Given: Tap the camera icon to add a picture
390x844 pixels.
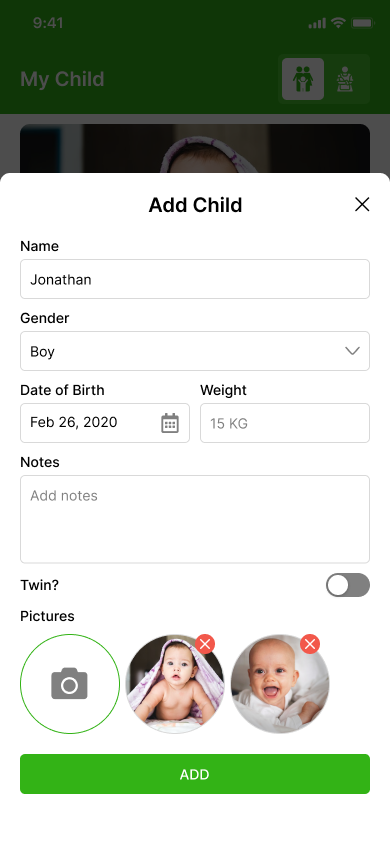Looking at the screenshot, I should [70, 684].
